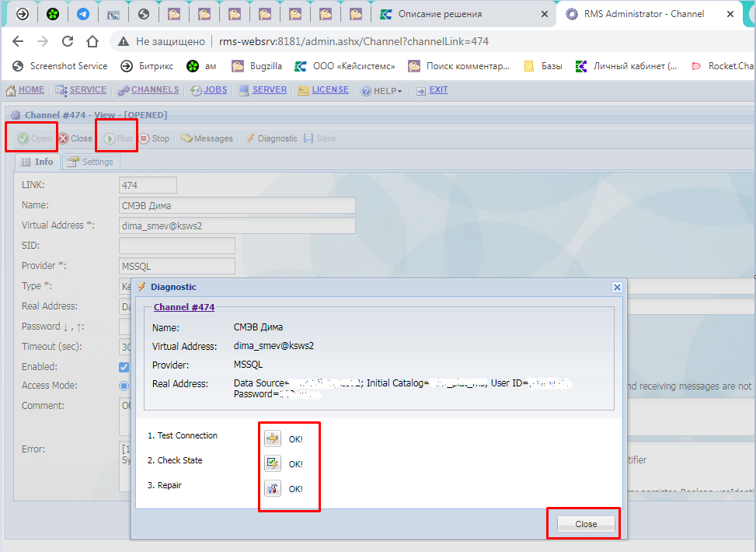The image size is (756, 552).
Task: Open the Rocket.Chat bookmark
Action: [x=723, y=66]
